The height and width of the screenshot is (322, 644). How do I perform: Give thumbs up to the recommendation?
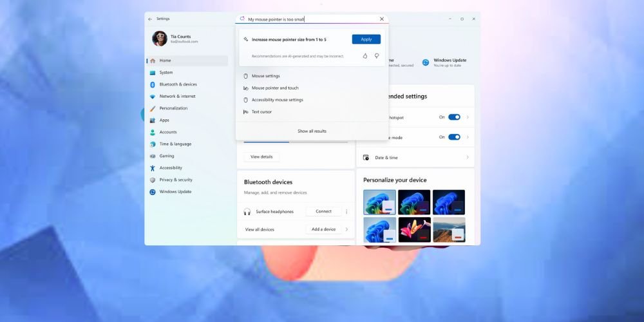365,56
